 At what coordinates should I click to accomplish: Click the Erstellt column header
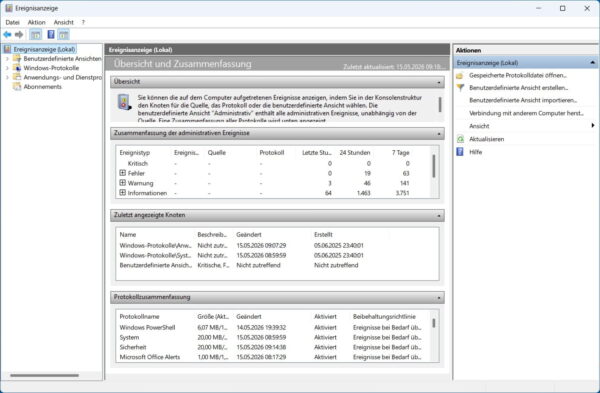(323, 235)
